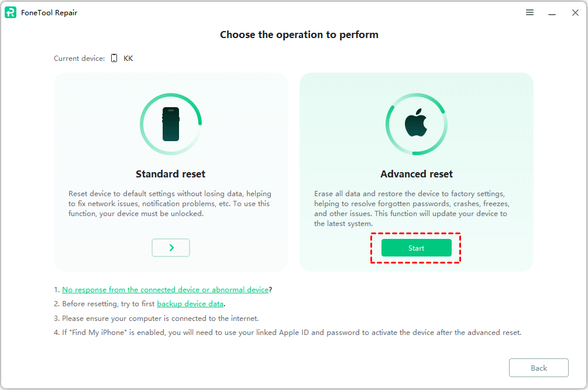Click the Advanced reset description text

(412, 208)
